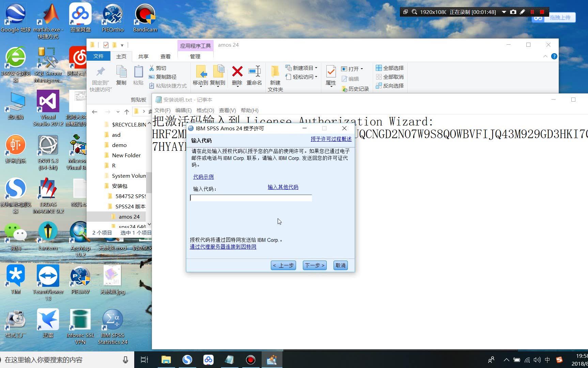Click the authorization code input field
The height and width of the screenshot is (368, 588).
click(x=251, y=198)
